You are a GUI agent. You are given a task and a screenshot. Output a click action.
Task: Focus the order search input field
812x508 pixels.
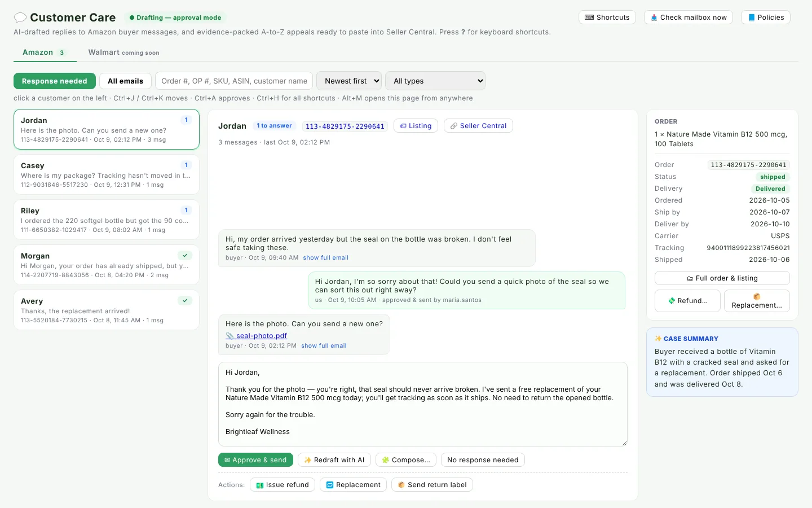coord(234,81)
